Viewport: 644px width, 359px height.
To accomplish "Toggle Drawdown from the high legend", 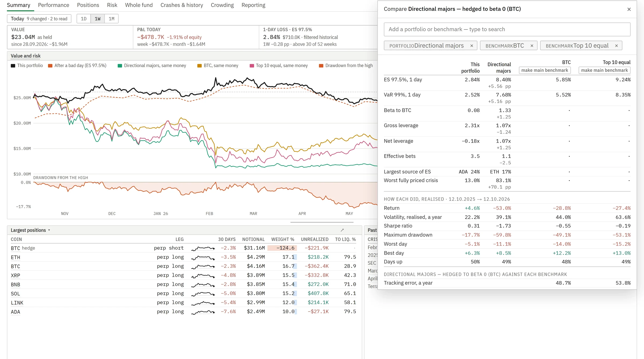I will point(346,66).
